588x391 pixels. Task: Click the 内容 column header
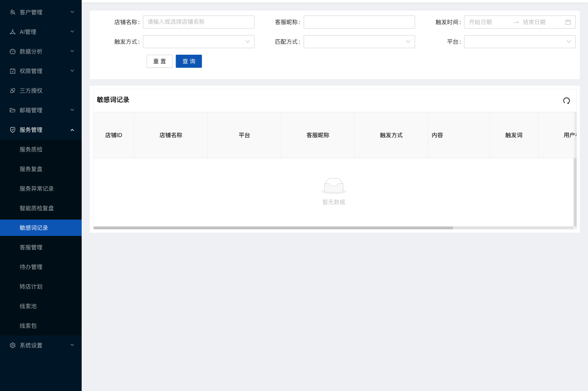pyautogui.click(x=459, y=135)
